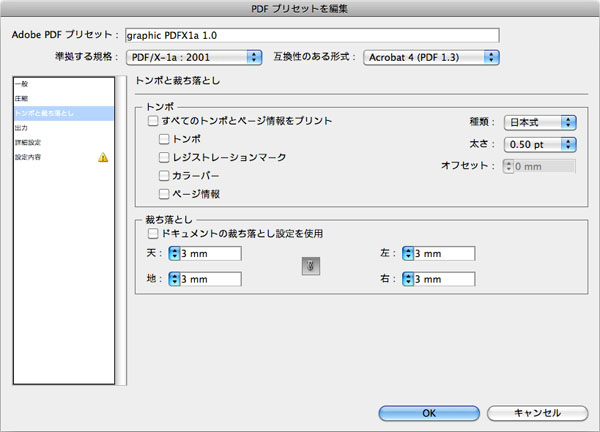Click the 地 bleed stepper arrows
The width and height of the screenshot is (600, 432).
174,279
